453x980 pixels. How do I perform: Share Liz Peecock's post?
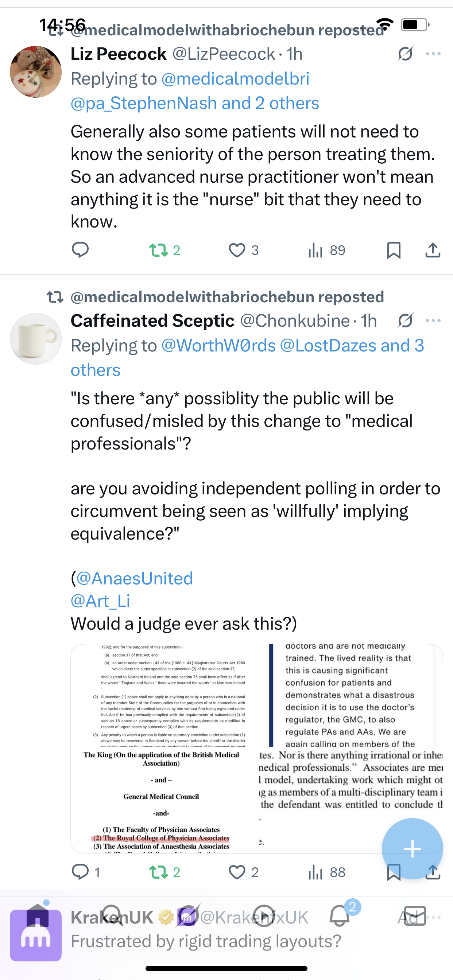tap(433, 250)
